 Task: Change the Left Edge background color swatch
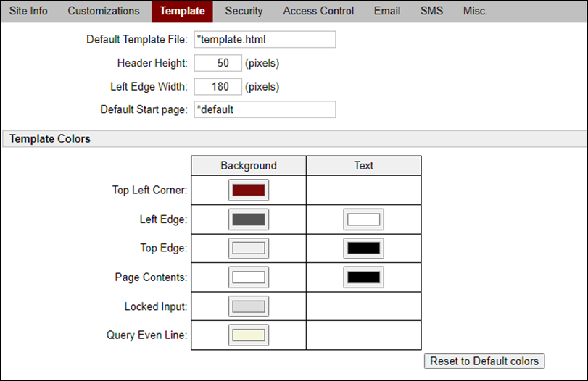click(248, 219)
